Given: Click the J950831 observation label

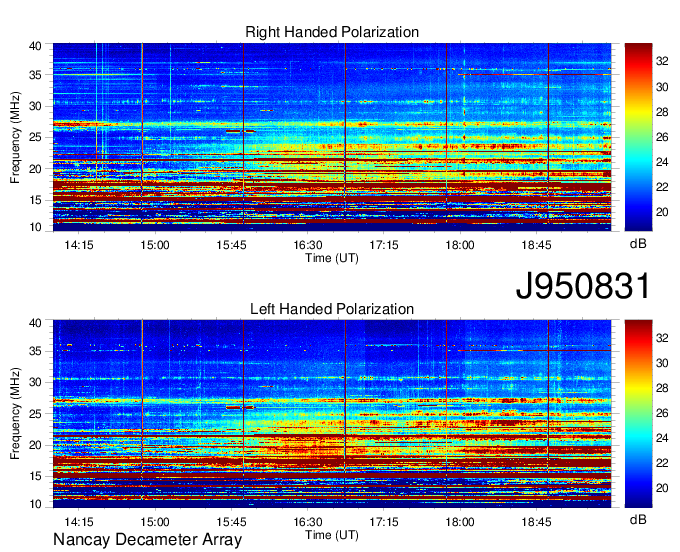Looking at the screenshot, I should click(583, 286).
